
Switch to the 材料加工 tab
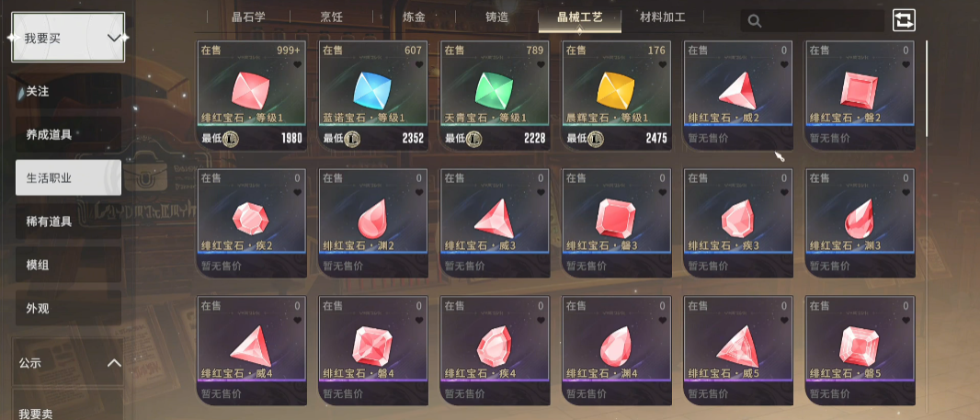[x=663, y=17]
